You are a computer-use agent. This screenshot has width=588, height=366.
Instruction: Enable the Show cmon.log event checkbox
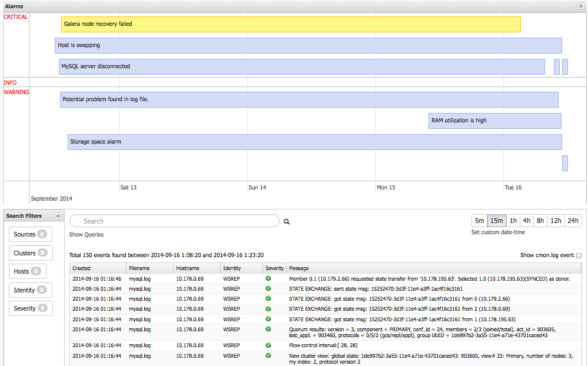(x=579, y=255)
